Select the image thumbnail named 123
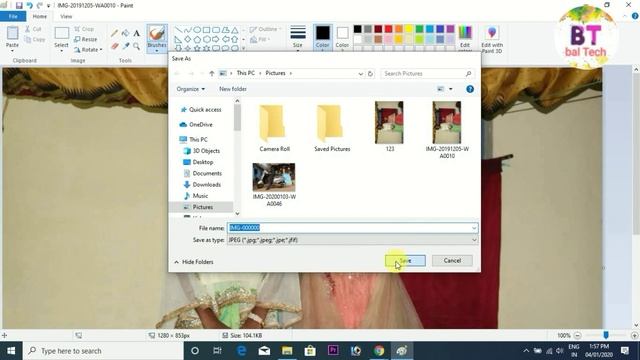 [389, 127]
